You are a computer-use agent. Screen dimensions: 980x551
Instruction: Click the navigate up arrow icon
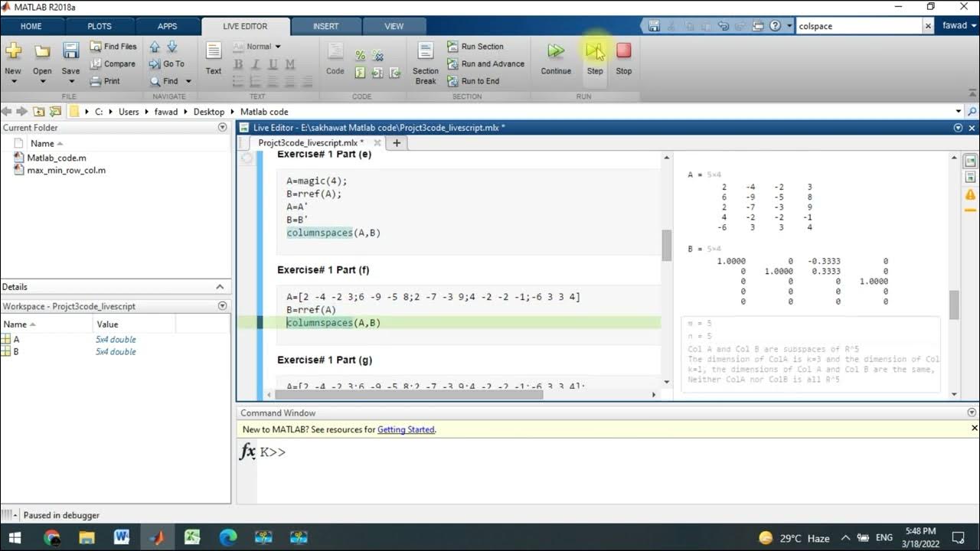(x=155, y=47)
